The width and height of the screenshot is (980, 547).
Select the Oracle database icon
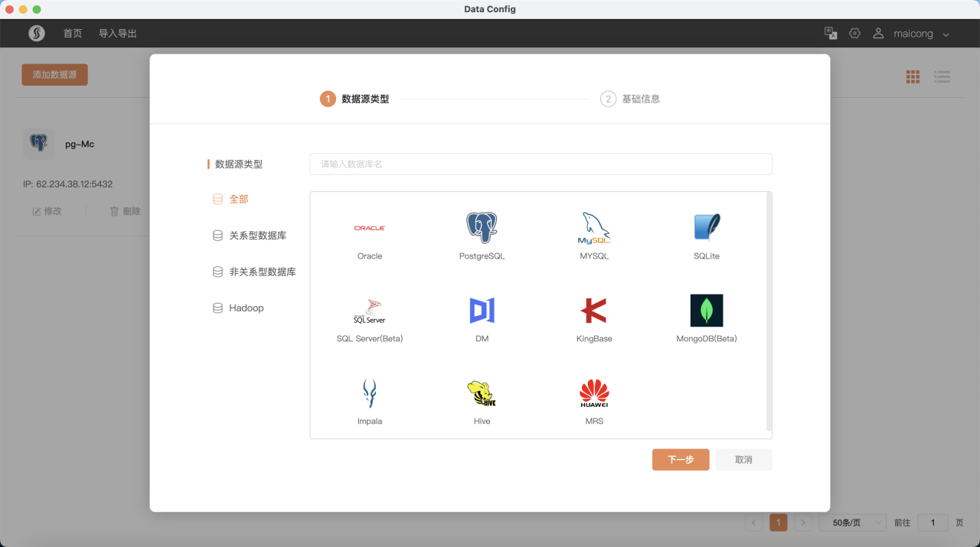click(x=370, y=228)
